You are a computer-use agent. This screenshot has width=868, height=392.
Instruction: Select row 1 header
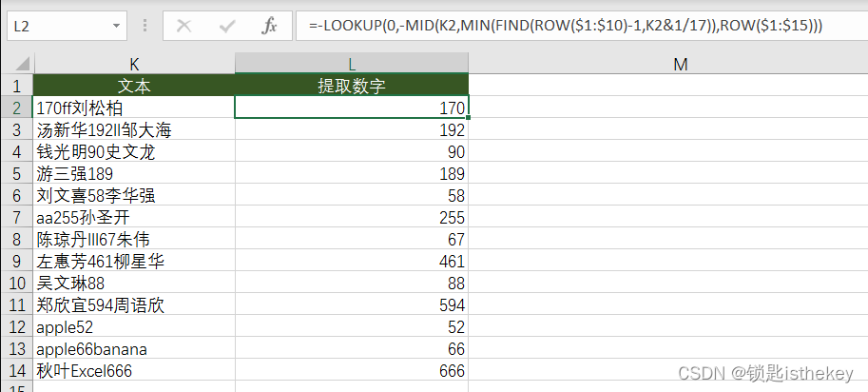(16, 86)
